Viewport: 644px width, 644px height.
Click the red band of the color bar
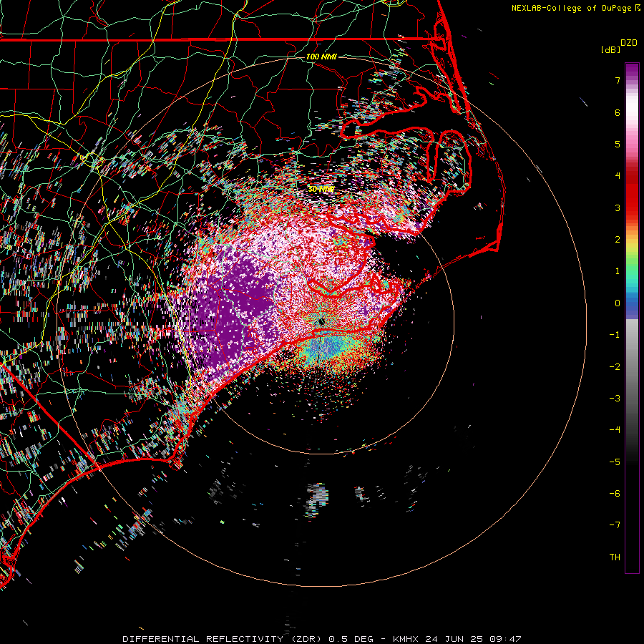(x=632, y=197)
